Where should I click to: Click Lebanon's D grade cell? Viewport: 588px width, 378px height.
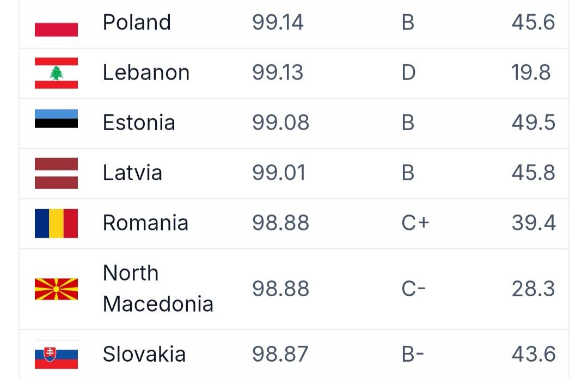tap(408, 73)
